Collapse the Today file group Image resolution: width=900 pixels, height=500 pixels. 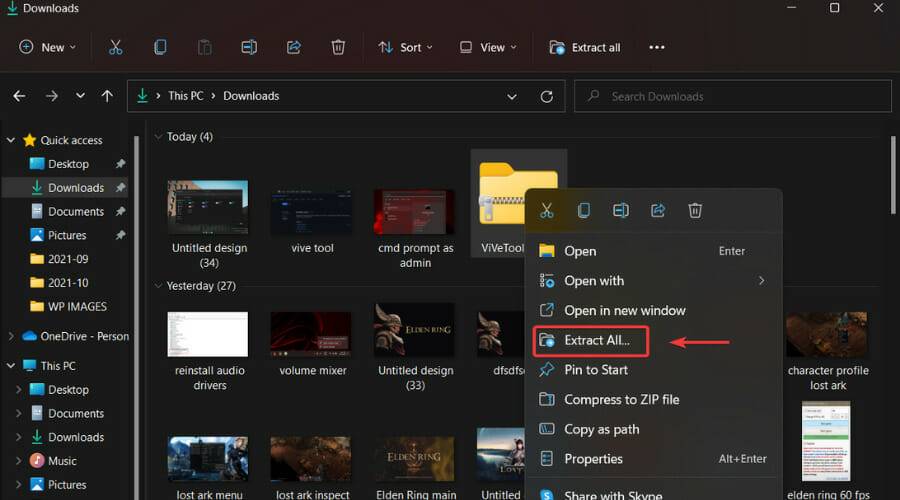coord(158,137)
